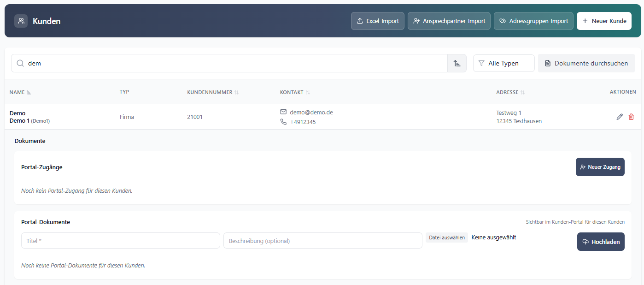Click the envelope icon next to demo@demo.de
Image resolution: width=644 pixels, height=285 pixels.
click(x=283, y=112)
